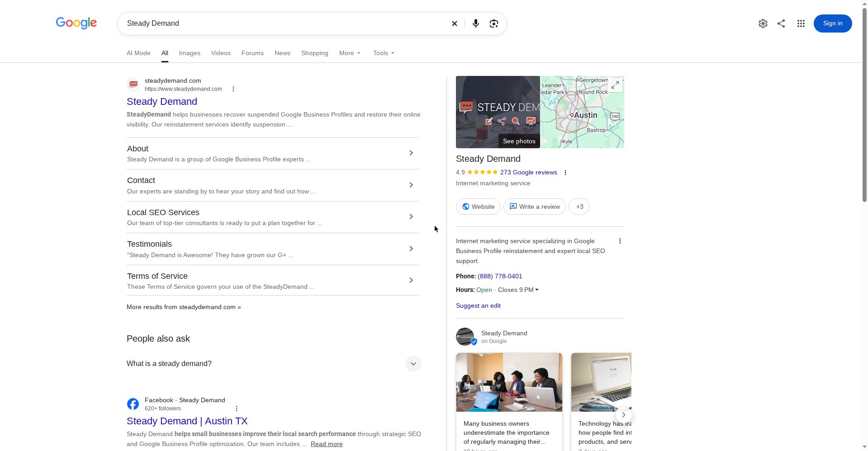Open the About sitelink chevron
Image resolution: width=868 pixels, height=451 pixels.
(x=411, y=153)
